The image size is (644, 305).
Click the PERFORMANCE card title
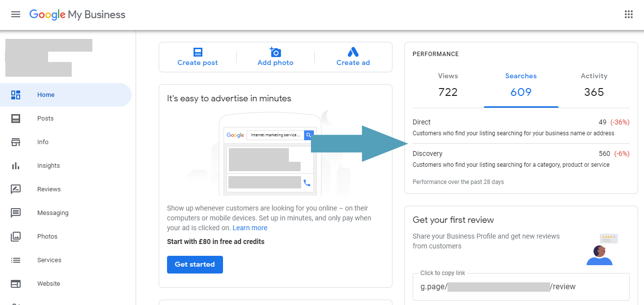point(436,54)
